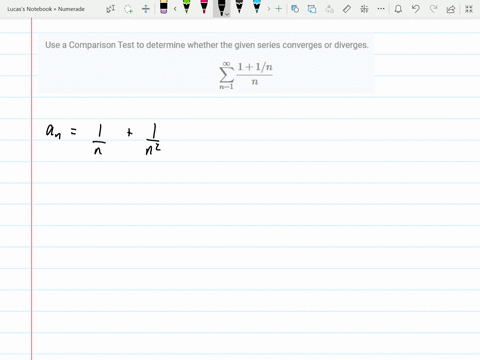Click the handwritten a_n symbol
Viewport: 480px width, 360px height.
[53, 131]
